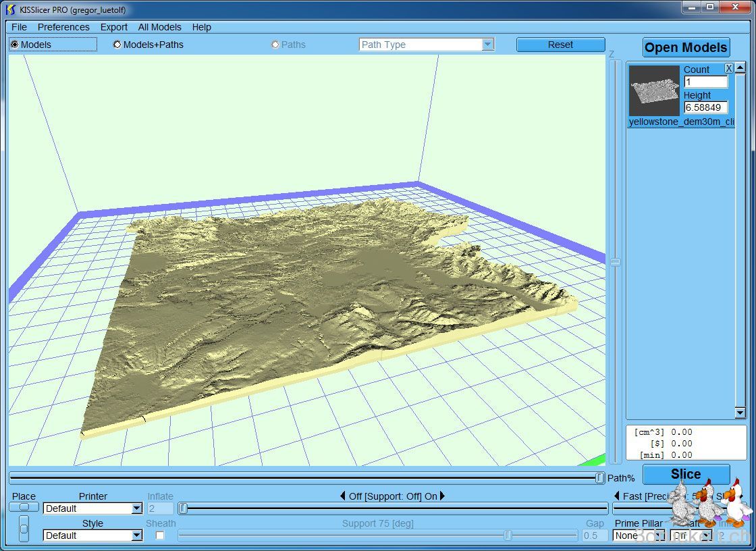The image size is (756, 551).
Task: Click the Open Models button
Action: 686,47
